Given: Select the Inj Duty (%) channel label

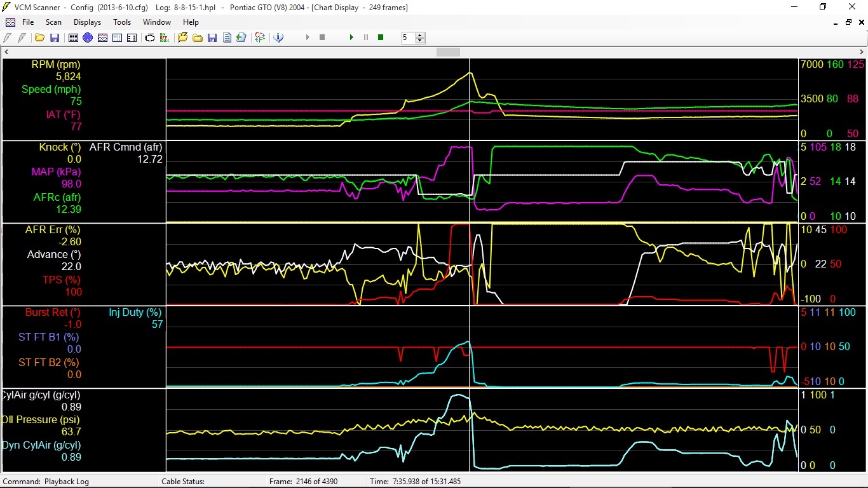Looking at the screenshot, I should (135, 312).
